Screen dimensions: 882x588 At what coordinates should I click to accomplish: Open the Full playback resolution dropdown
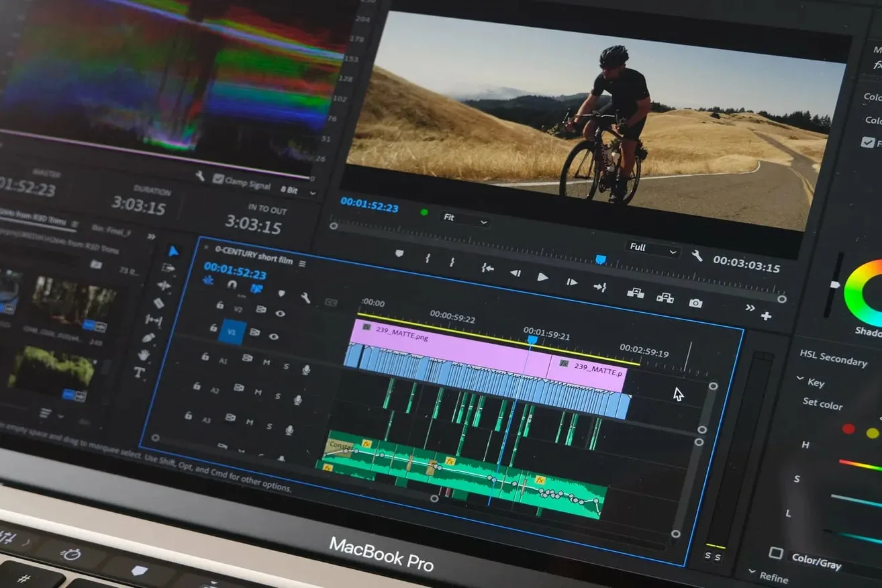point(654,248)
